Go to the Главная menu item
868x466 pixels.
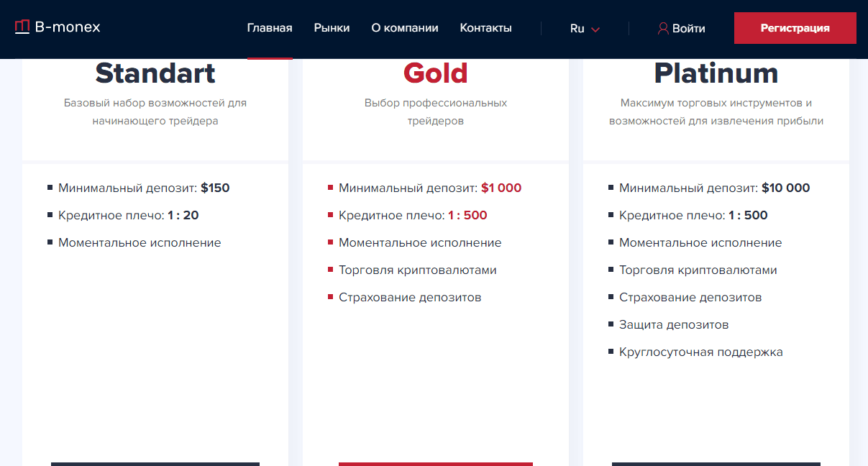tap(270, 28)
